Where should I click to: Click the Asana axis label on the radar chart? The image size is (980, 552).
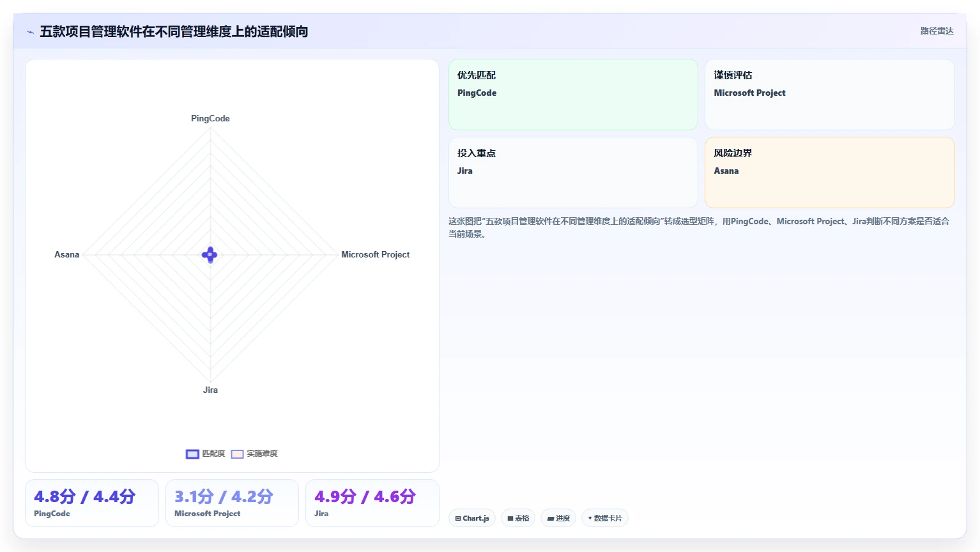[x=67, y=254]
